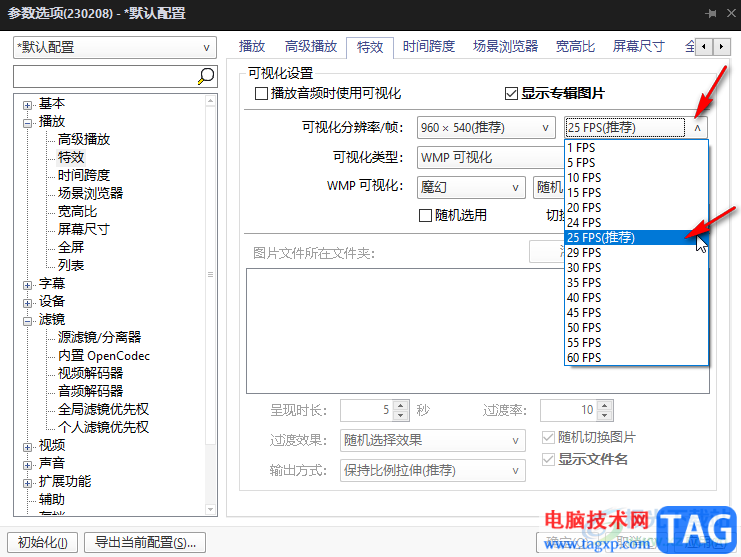Open the 魔幻 WMP visualization dropdown
The height and width of the screenshot is (557, 741).
point(471,188)
